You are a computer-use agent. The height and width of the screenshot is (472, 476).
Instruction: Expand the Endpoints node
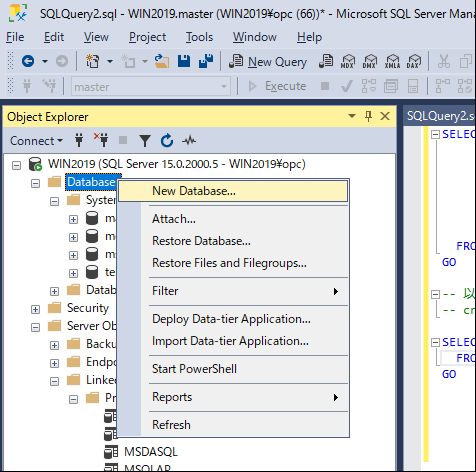(54, 363)
